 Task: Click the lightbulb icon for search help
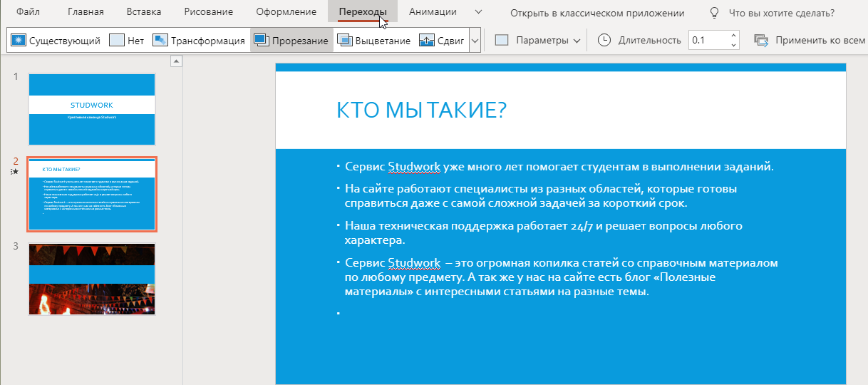(714, 13)
